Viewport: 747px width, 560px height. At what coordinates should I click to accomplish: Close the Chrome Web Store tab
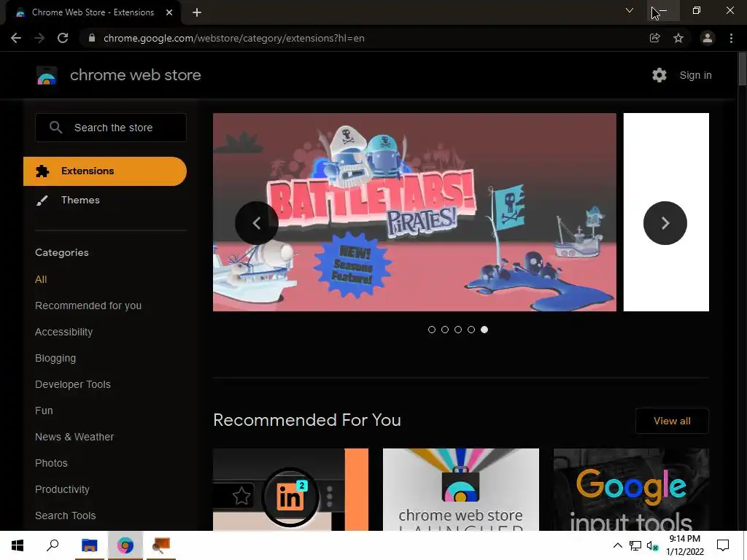169,12
